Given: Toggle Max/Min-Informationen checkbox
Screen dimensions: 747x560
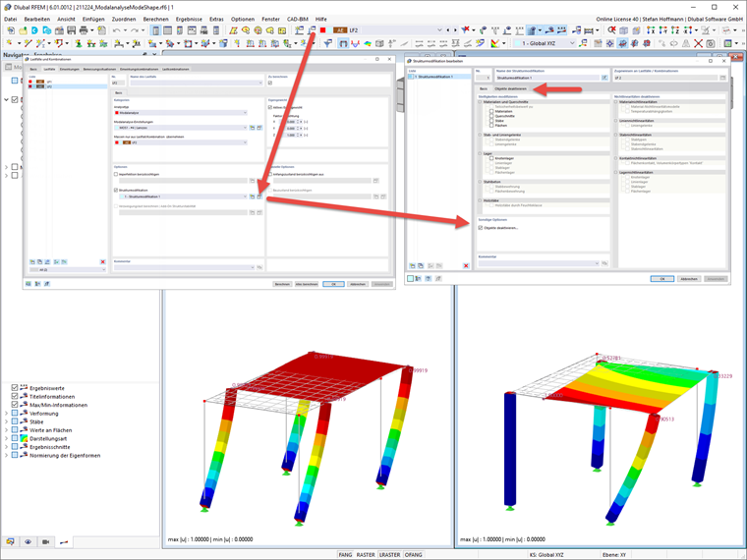Looking at the screenshot, I should 15,405.
